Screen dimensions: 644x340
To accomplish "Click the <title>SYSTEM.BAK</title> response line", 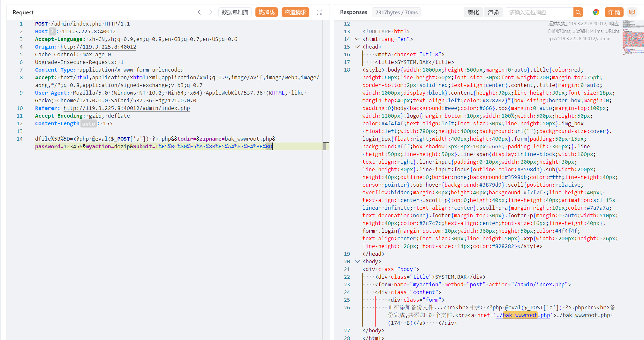I will point(414,62).
